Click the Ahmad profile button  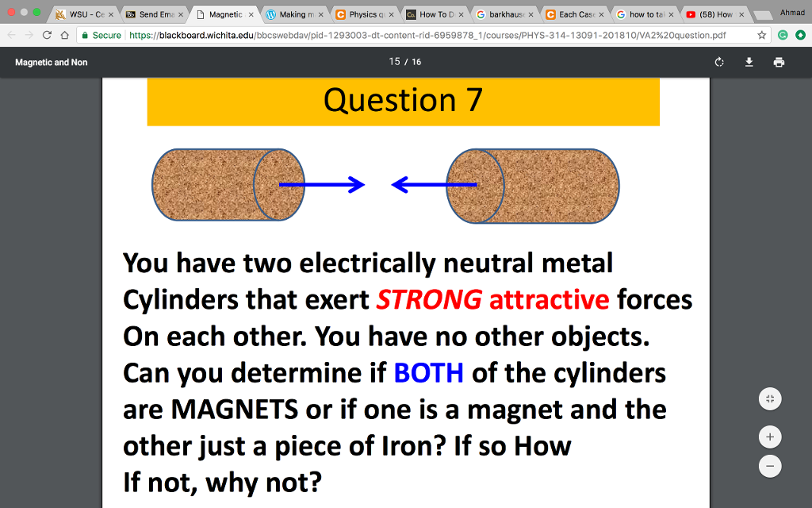(x=791, y=13)
